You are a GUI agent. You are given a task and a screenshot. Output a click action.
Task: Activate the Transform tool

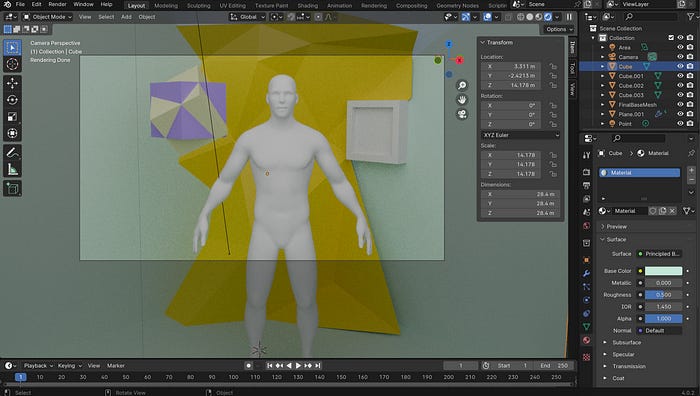(12, 133)
